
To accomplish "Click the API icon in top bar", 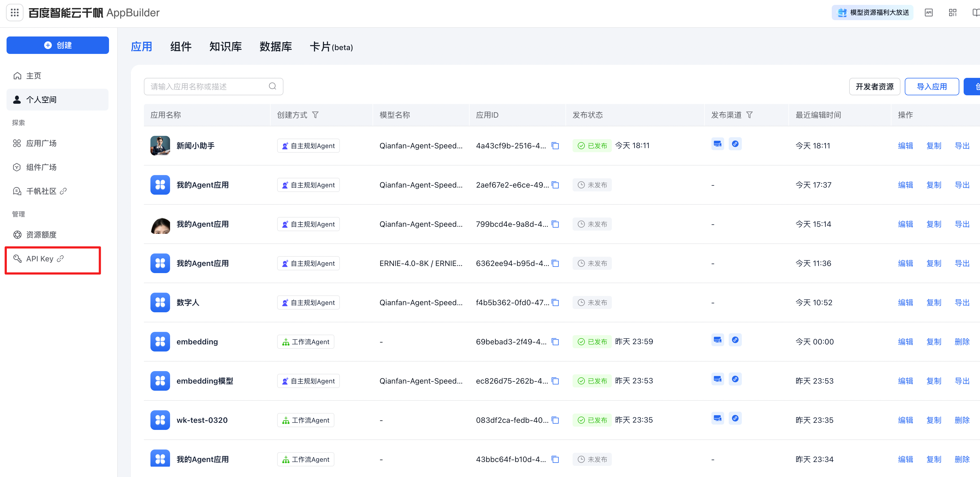I will (x=929, y=13).
